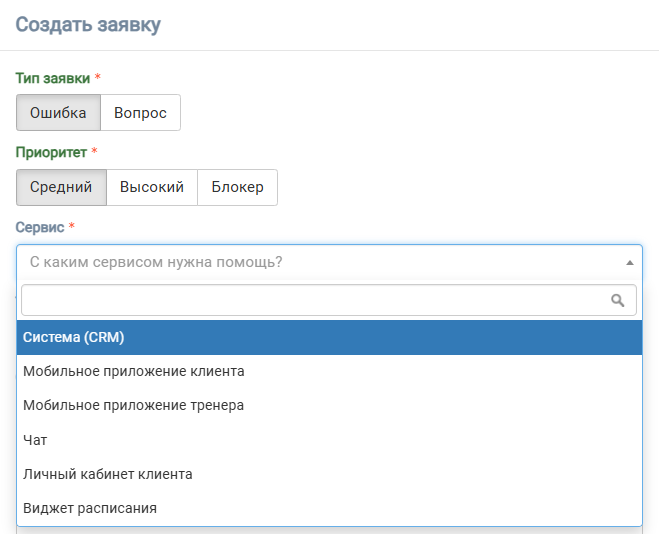Click the Тип заявки label
The width and height of the screenshot is (659, 534).
pyautogui.click(x=53, y=78)
